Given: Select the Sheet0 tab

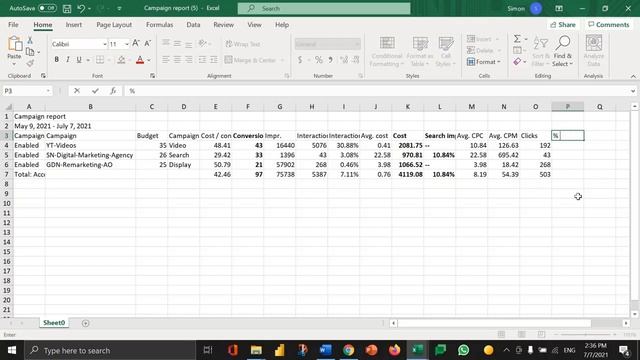Looking at the screenshot, I should tap(54, 323).
